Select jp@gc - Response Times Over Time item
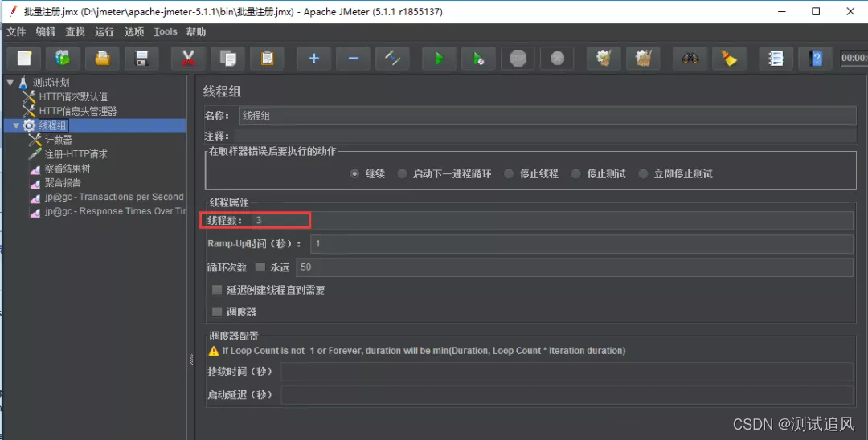 pos(115,211)
